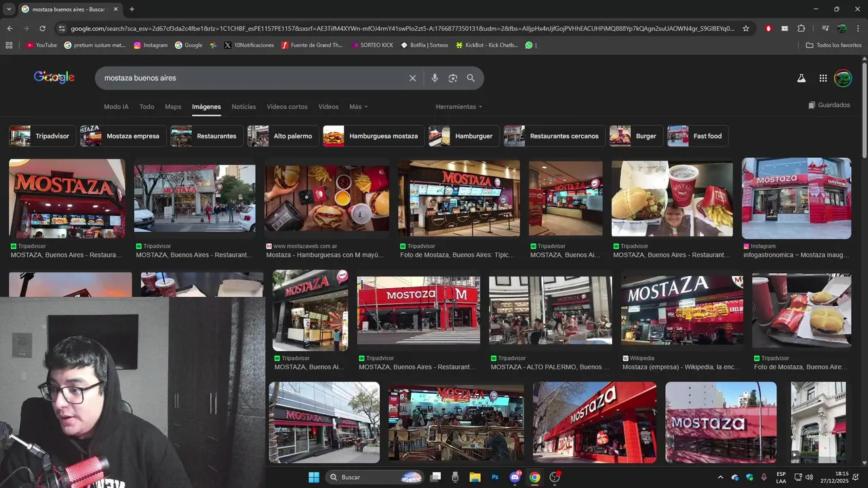Open the Todos los favoritos folder
The width and height of the screenshot is (868, 488).
[x=833, y=45]
